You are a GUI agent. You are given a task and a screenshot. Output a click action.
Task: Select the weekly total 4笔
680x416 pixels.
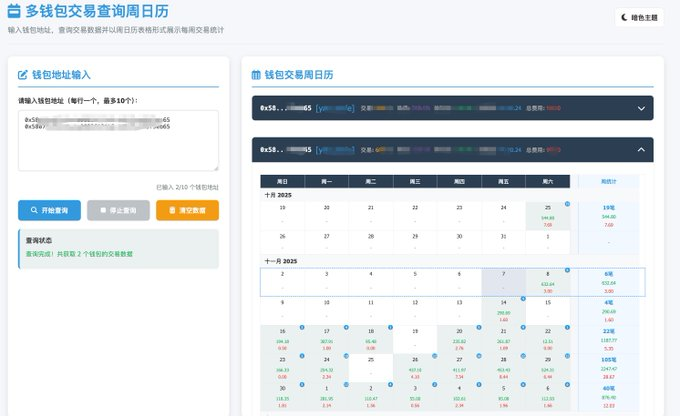click(x=608, y=303)
